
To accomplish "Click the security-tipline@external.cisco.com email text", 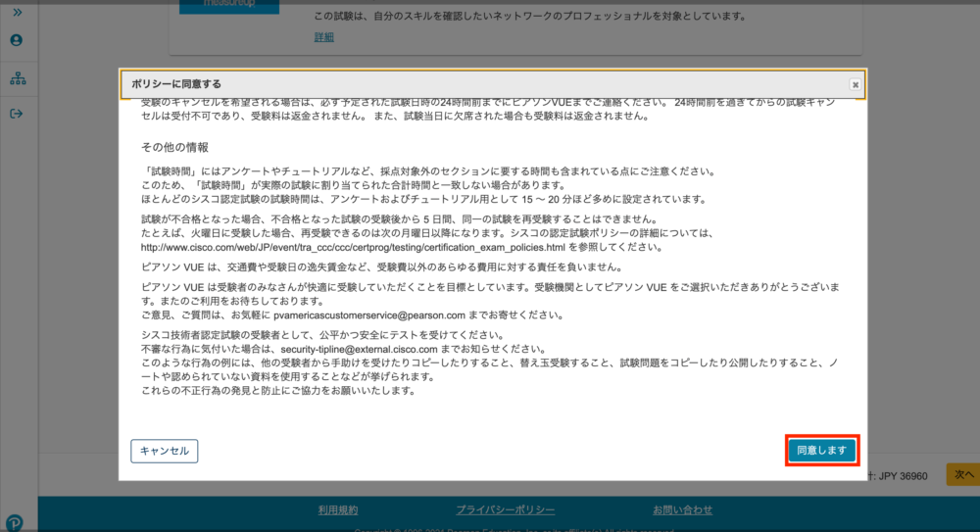I will [359, 349].
